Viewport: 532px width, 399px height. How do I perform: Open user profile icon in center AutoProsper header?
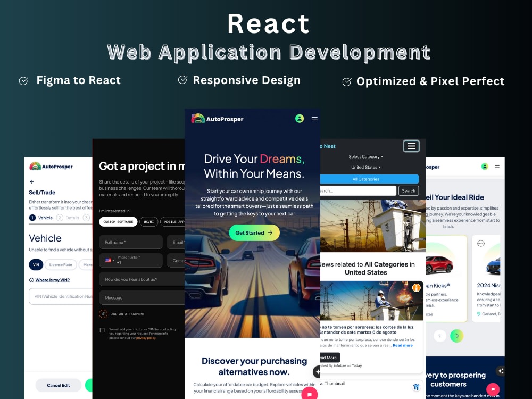pos(299,119)
